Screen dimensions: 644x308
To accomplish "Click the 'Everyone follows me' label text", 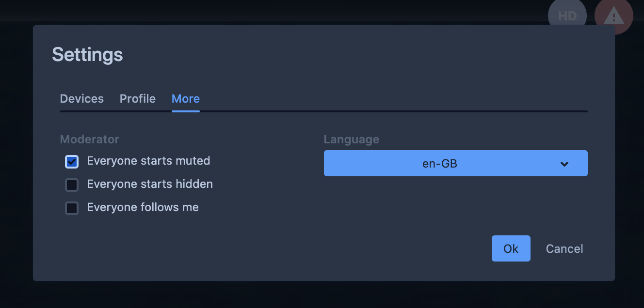I will click(x=143, y=207).
